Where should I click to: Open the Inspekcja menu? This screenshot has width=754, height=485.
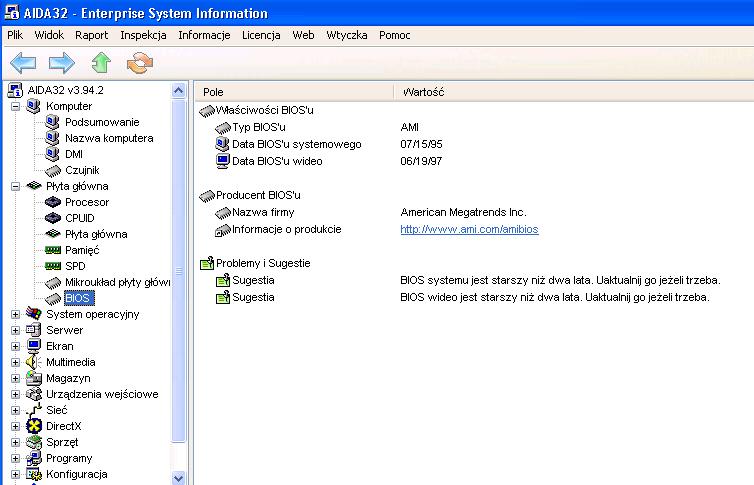coord(143,35)
